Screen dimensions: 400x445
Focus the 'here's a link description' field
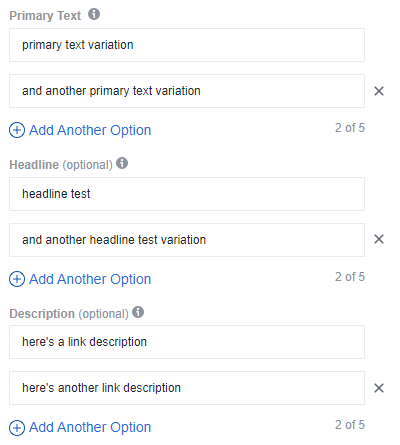187,342
